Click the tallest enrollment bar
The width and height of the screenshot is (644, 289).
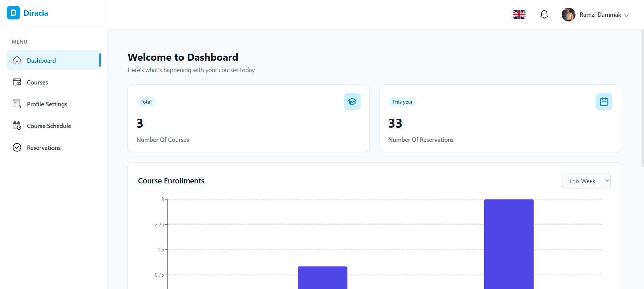tap(509, 244)
